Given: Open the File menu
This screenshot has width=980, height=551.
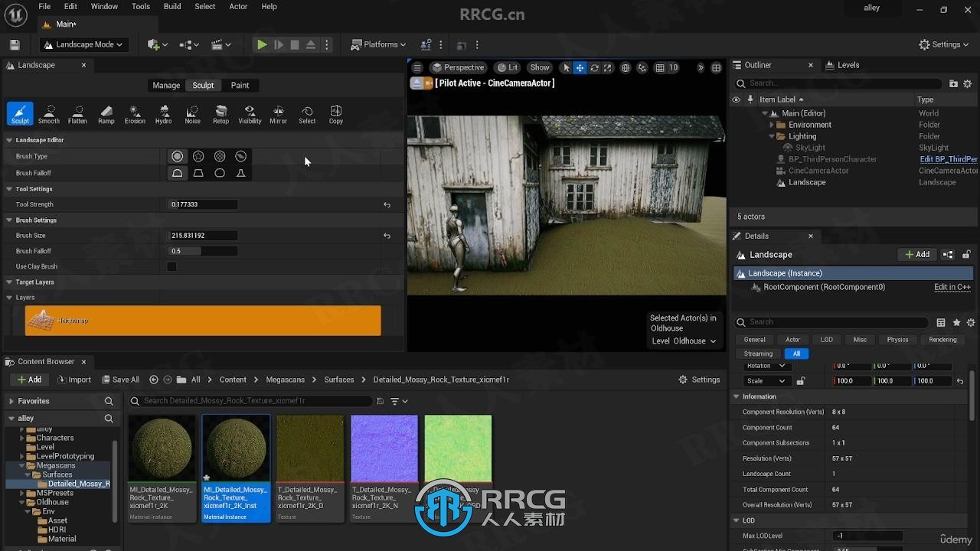Looking at the screenshot, I should [x=44, y=7].
